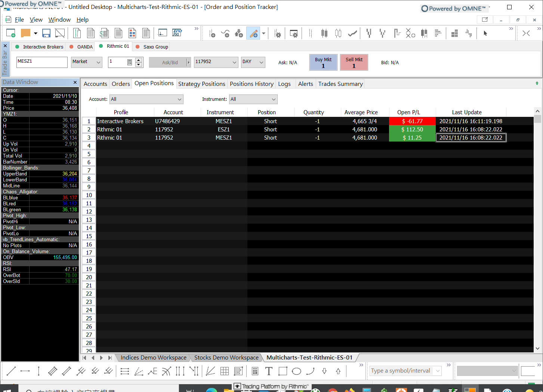This screenshot has width=543, height=392.
Task: Select the Text drawing tool
Action: click(269, 371)
